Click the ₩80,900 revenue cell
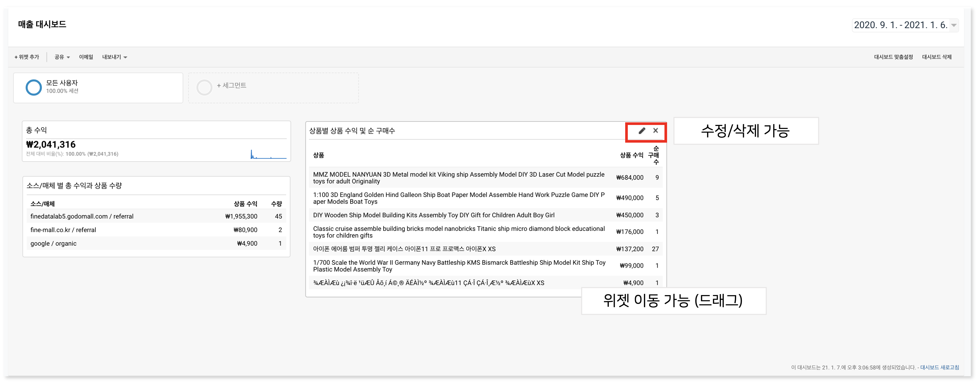 (x=245, y=230)
